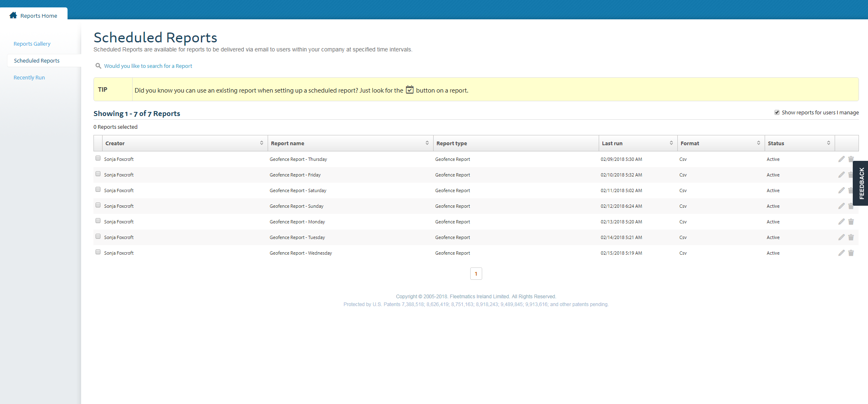868x404 pixels.
Task: Click 'Would you like to search for a Report' link
Action: [148, 66]
